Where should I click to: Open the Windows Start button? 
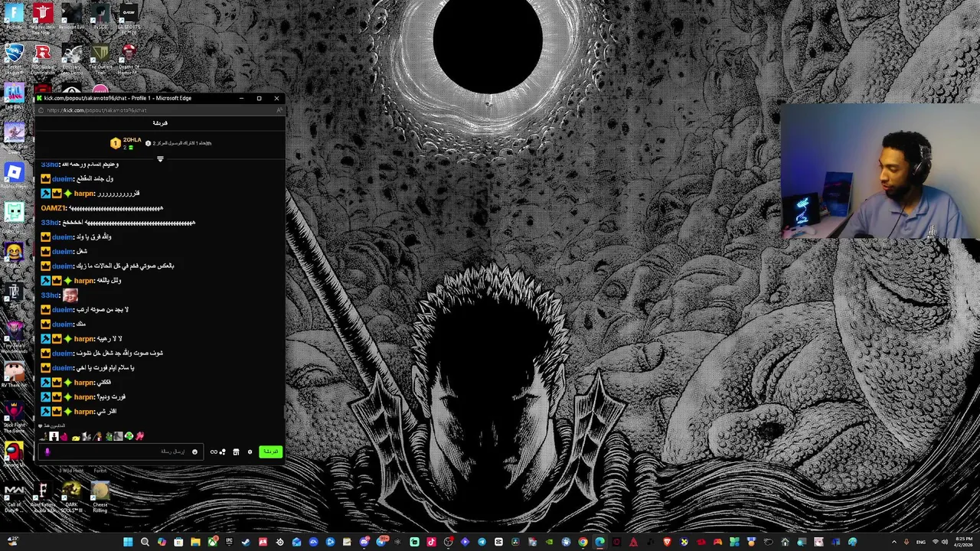point(128,542)
